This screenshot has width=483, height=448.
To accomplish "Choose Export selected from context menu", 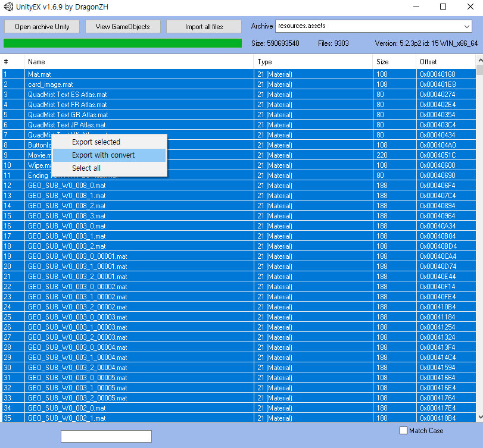I will point(96,142).
